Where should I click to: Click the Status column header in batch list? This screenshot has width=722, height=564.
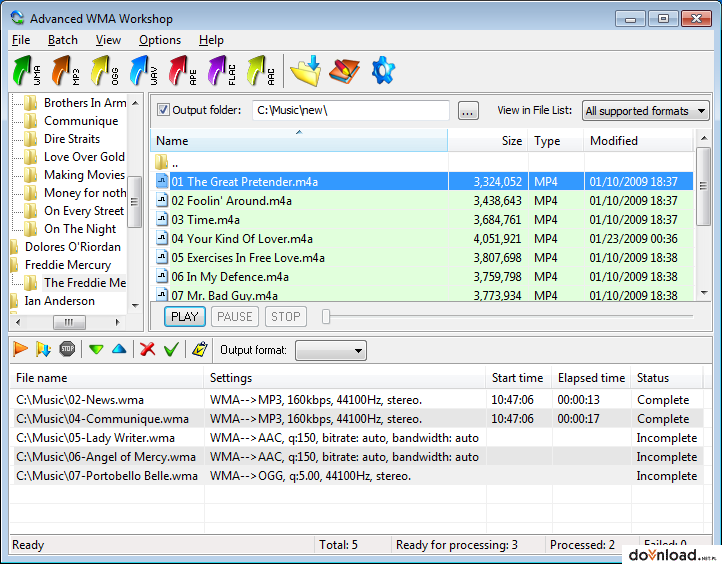tap(667, 378)
